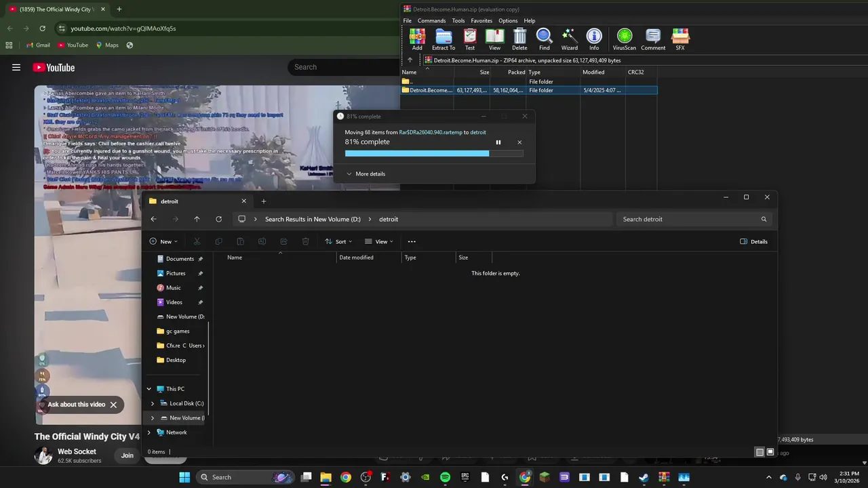Screen dimensions: 868x488
Task: Start VirusScan in WinRAR toolbar
Action: coord(625,39)
